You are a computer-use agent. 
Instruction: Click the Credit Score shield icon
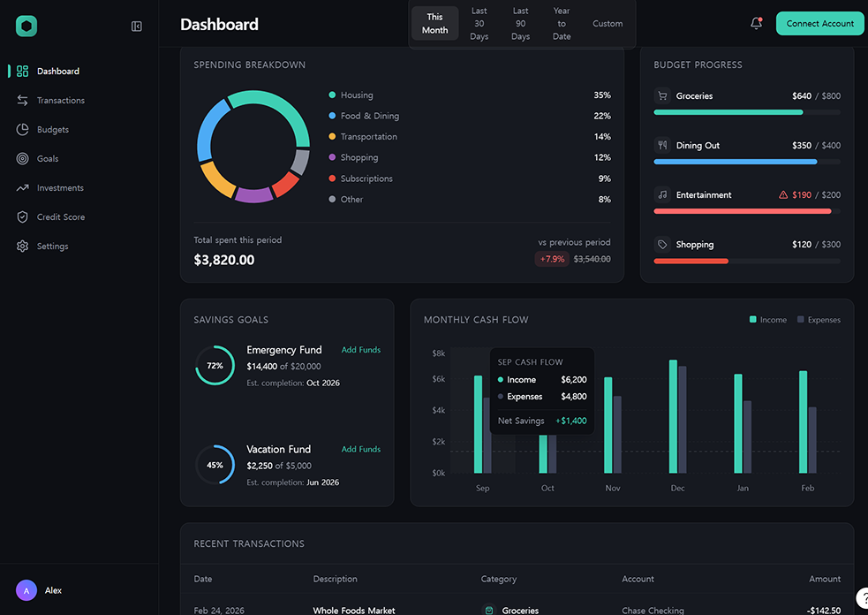pos(22,217)
